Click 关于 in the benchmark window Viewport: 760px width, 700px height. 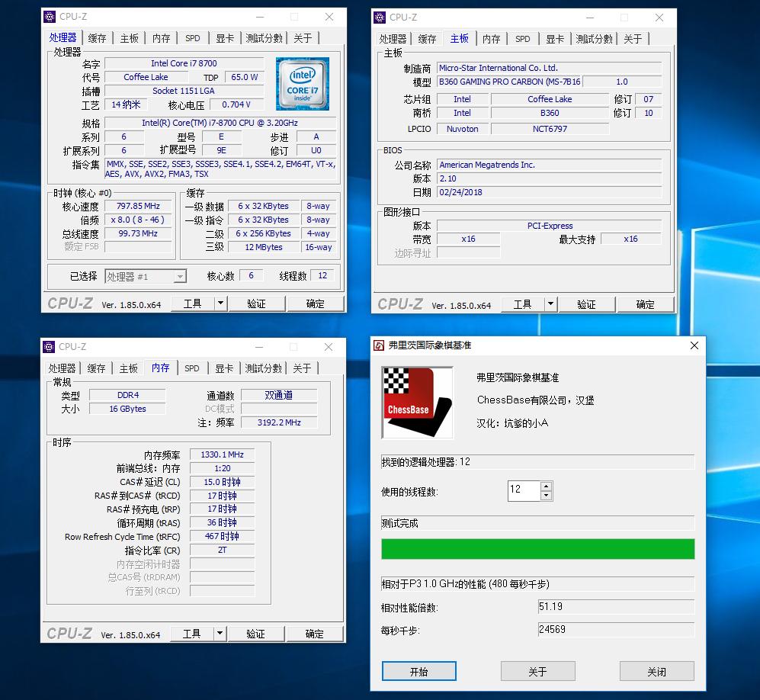pyautogui.click(x=537, y=671)
